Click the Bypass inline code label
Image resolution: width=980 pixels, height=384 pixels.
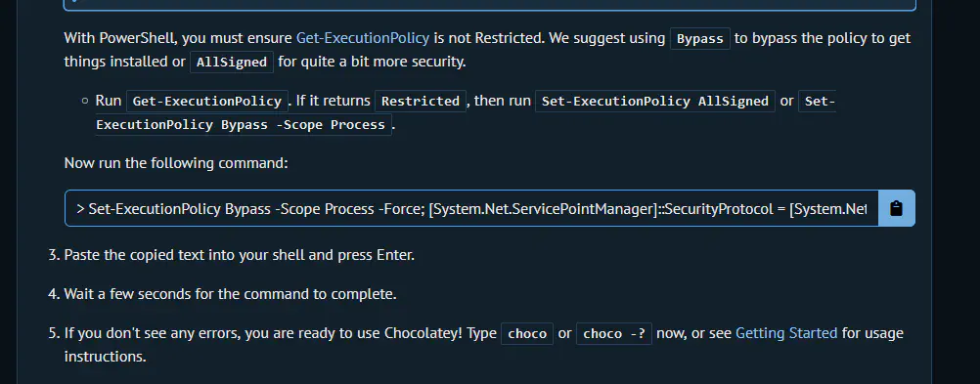tap(700, 39)
